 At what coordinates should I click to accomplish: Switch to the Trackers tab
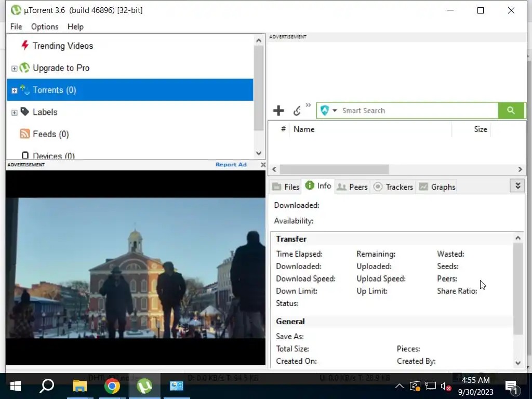393,187
